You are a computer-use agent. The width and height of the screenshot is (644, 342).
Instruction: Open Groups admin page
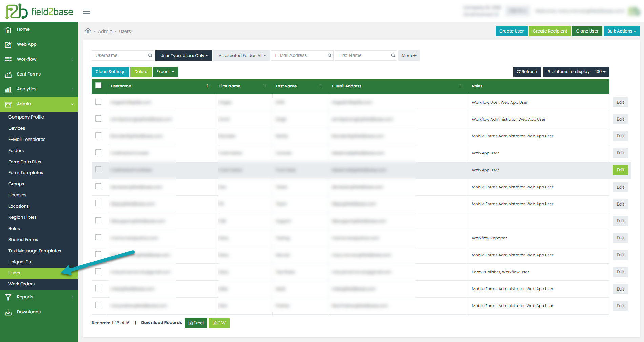tap(16, 184)
